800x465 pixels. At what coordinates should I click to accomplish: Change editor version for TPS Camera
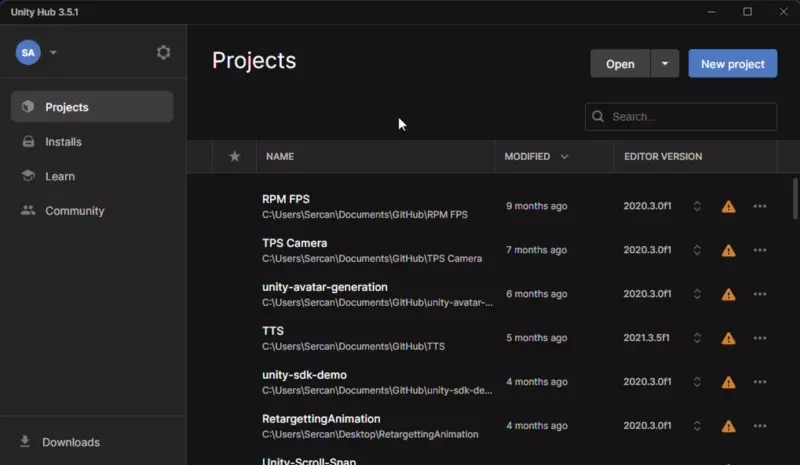coord(697,250)
